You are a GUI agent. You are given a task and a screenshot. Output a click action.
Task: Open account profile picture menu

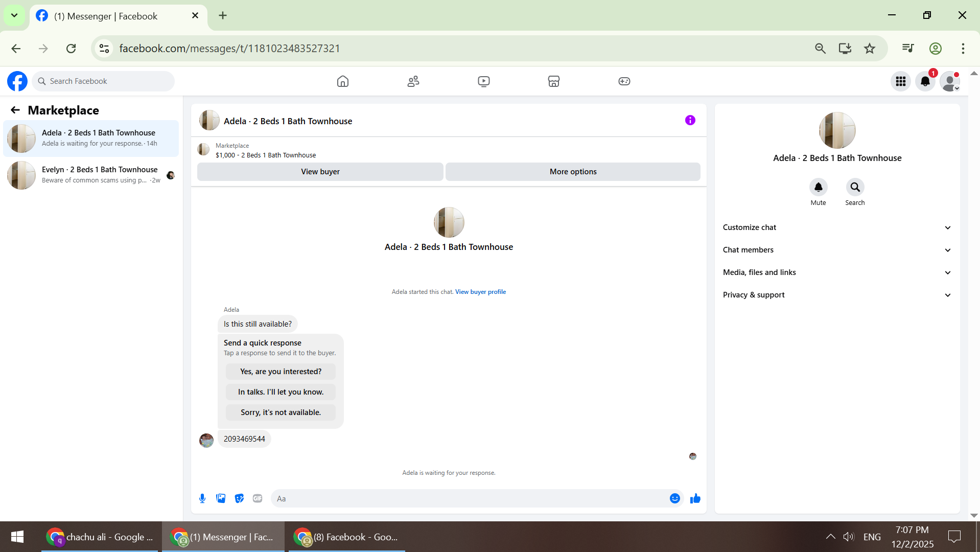point(950,81)
